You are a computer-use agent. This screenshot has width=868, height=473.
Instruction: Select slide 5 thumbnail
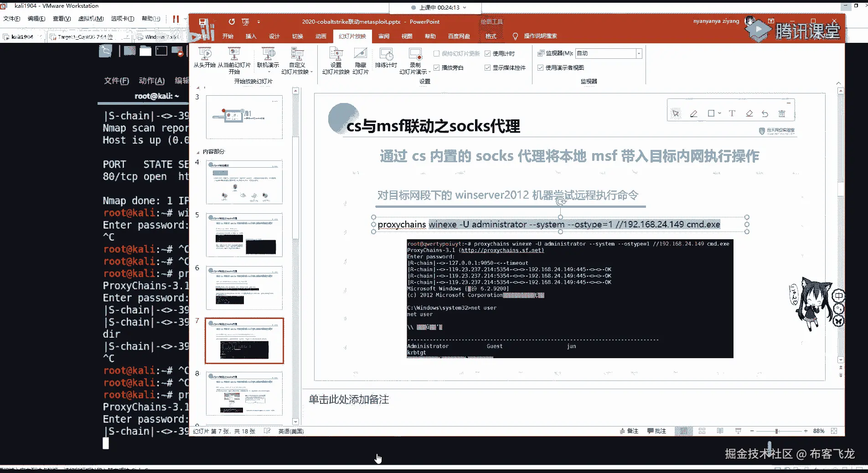(x=244, y=235)
